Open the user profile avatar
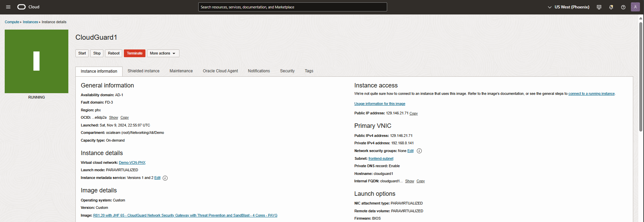644x222 pixels. (635, 7)
